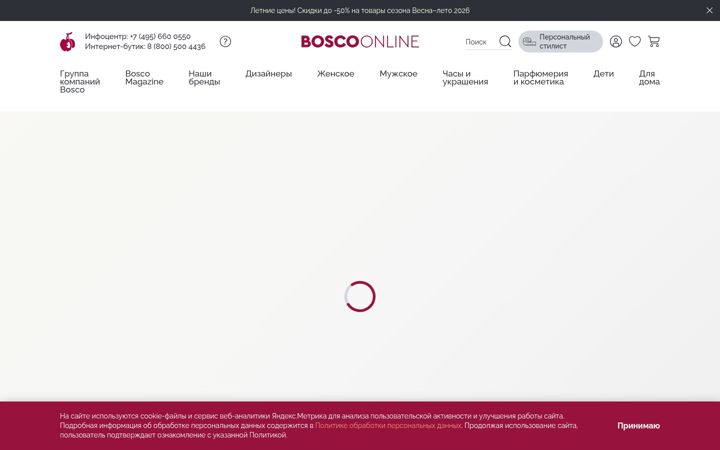This screenshot has width=720, height=450.
Task: Click the Инфоцентр phone number
Action: coord(160,36)
